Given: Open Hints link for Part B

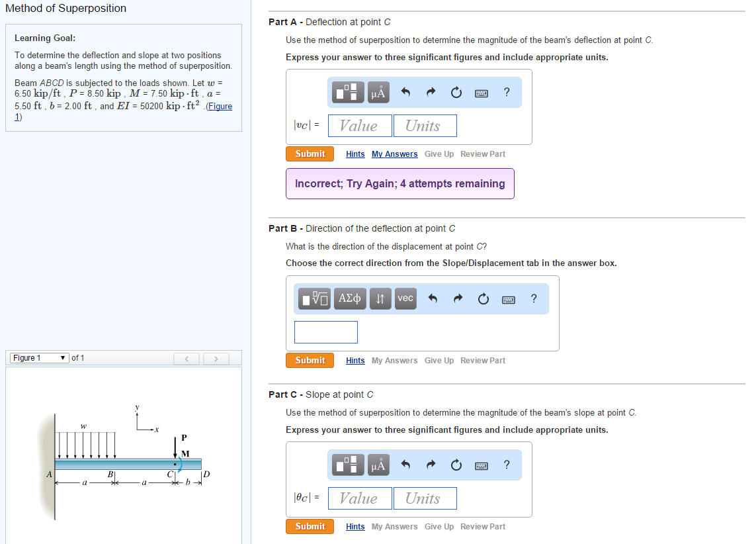Looking at the screenshot, I should click(355, 361).
